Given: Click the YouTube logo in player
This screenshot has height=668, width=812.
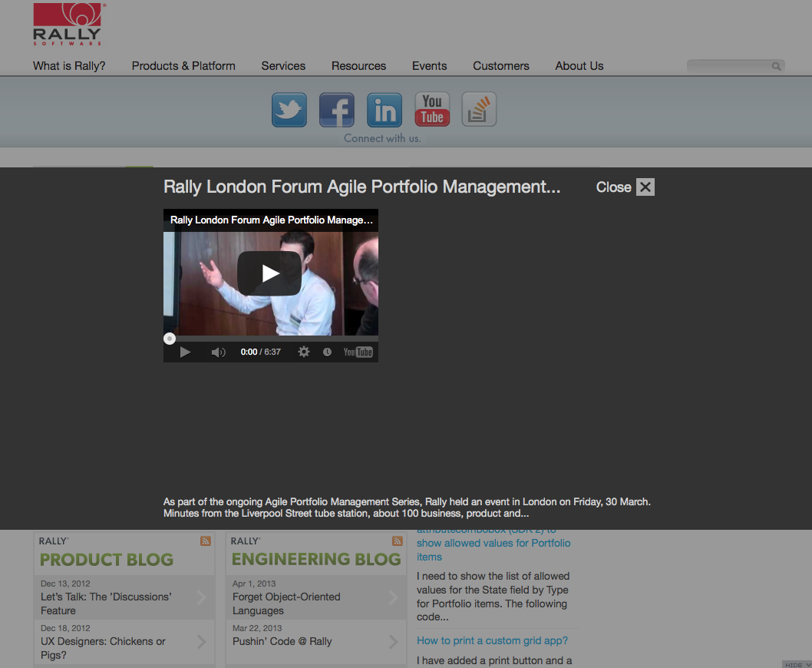Looking at the screenshot, I should coord(358,352).
